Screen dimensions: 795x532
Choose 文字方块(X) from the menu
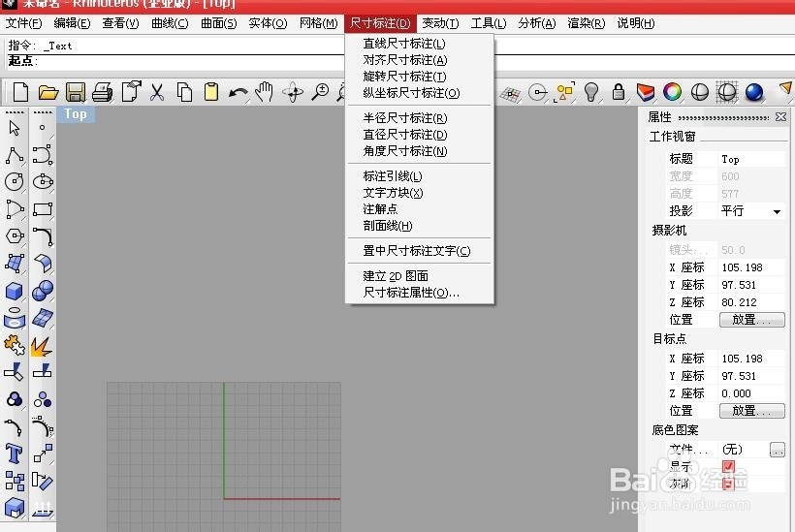(x=393, y=193)
